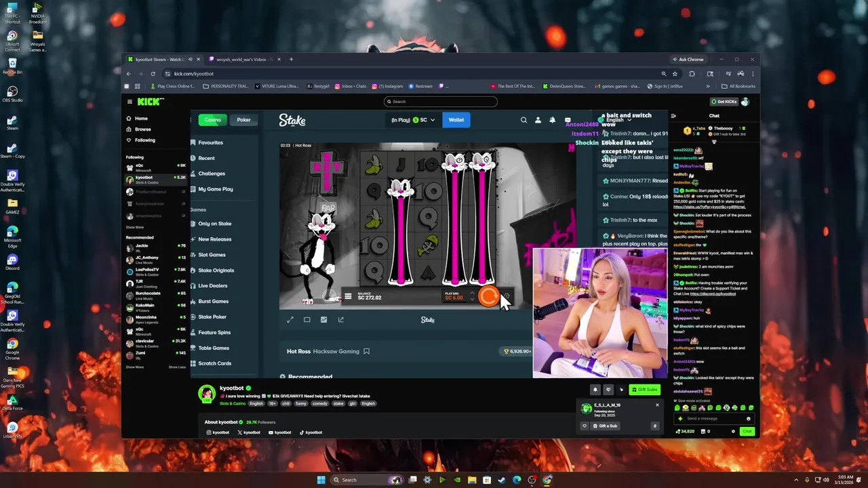This screenshot has height=488, width=868.
Task: Focus the Kick search field
Action: pyautogui.click(x=441, y=102)
